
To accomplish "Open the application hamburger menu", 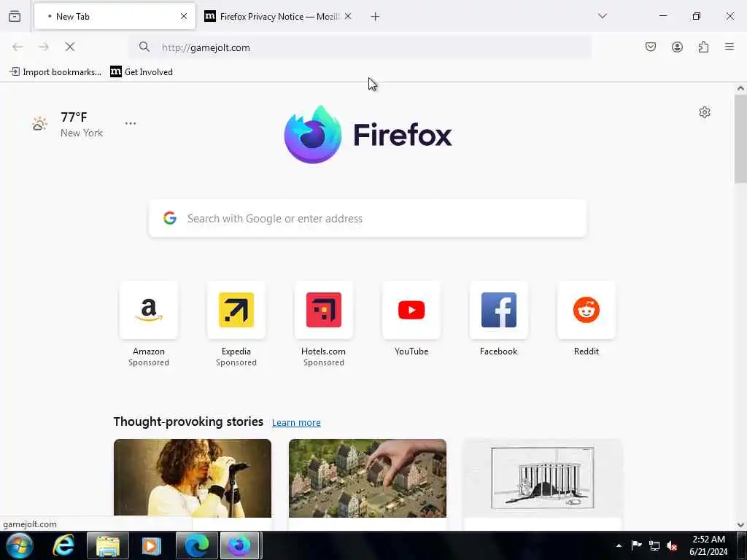I will 729,47.
